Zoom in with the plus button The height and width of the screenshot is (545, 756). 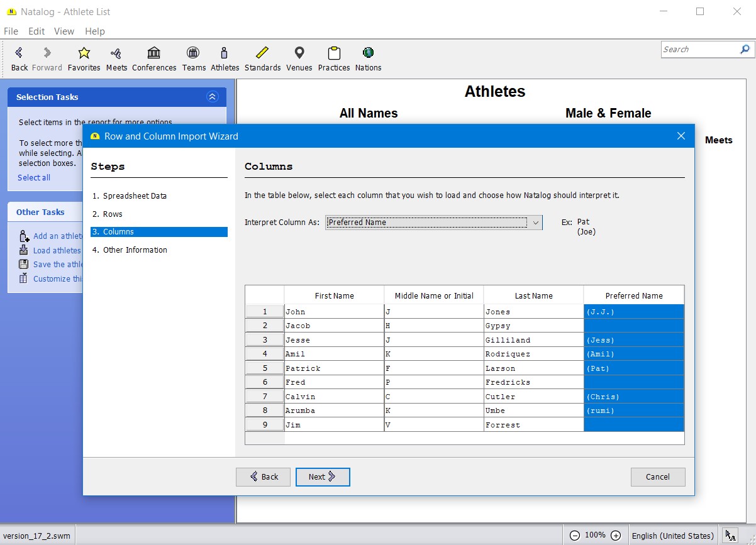(x=616, y=536)
